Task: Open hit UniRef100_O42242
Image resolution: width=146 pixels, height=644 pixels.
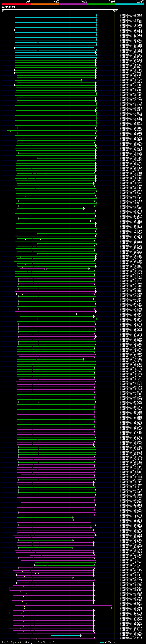Action: coord(131,410)
